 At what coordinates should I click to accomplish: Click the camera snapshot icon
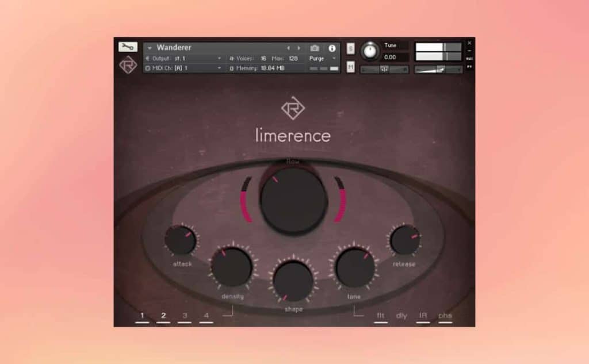click(315, 48)
